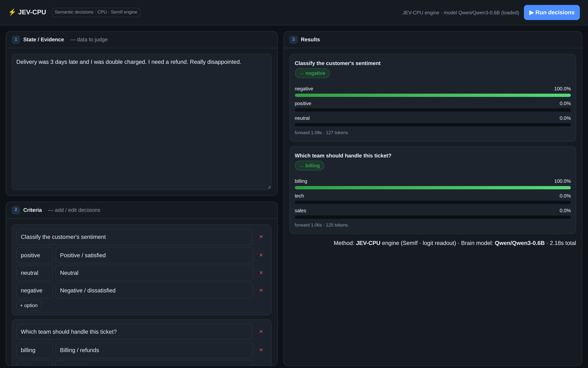
Task: Delete the 'neutral' option row
Action: tap(261, 273)
